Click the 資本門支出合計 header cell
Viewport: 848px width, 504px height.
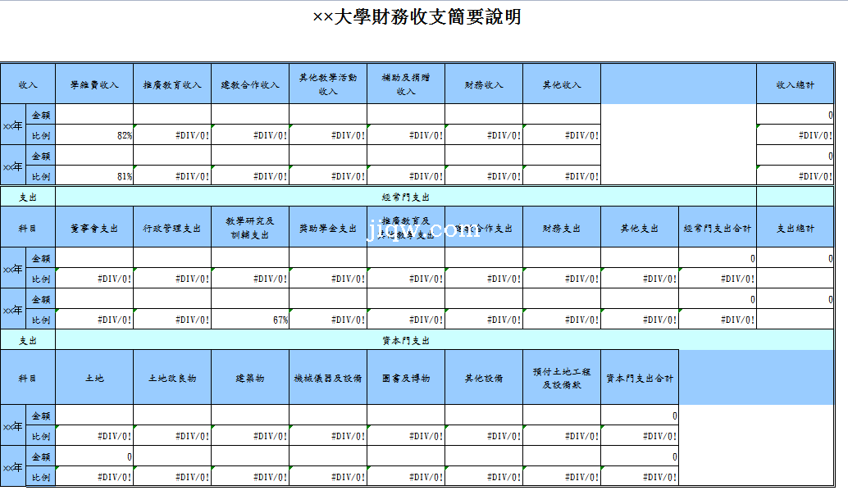pyautogui.click(x=640, y=379)
